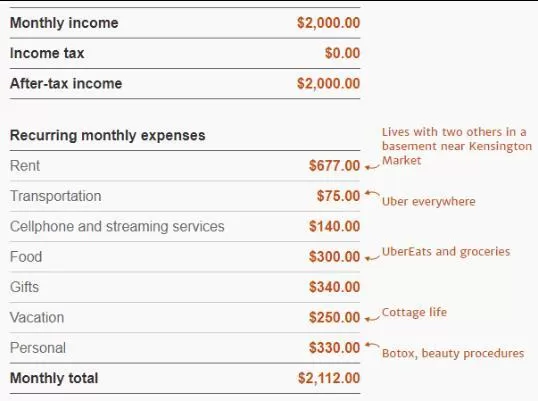Click the Cellphone and streaming services label
The image size is (538, 401).
pyautogui.click(x=117, y=226)
